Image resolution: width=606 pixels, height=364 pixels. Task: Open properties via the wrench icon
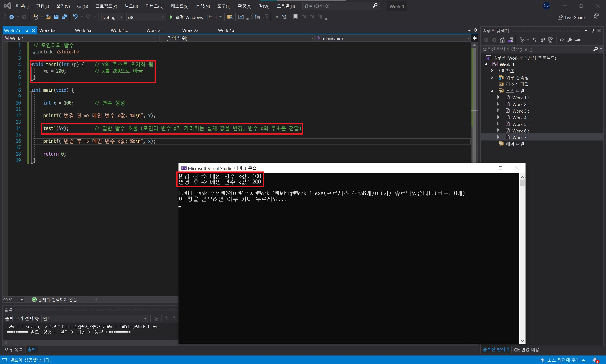(570, 40)
